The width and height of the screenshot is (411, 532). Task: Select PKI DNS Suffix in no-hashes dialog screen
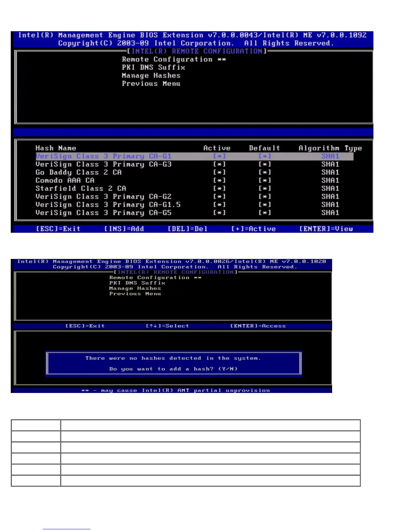coord(137,283)
